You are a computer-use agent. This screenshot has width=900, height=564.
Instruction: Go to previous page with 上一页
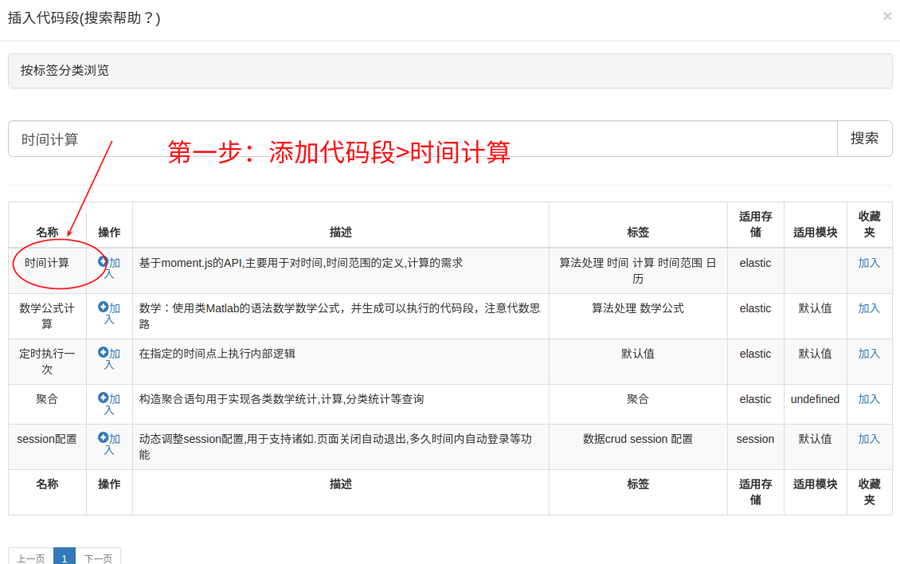click(x=31, y=558)
